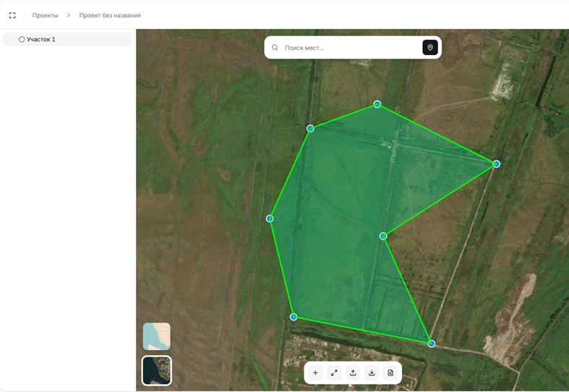Select the satellite imagery basemap thumbnail

tap(157, 370)
